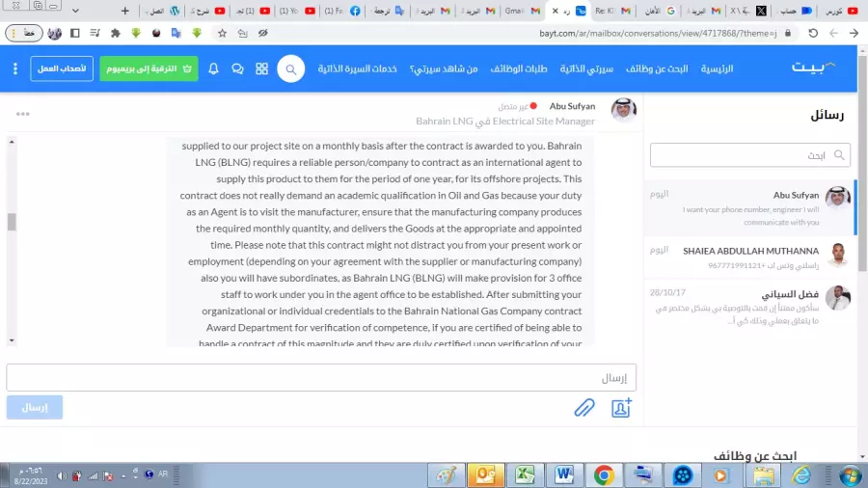Click the conversation scrollbar thumb

pyautogui.click(x=12, y=221)
